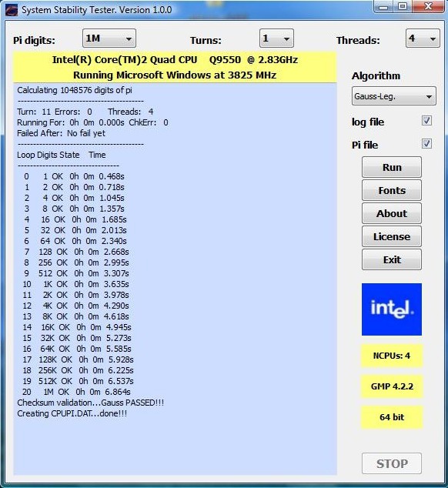Select loop 10 row showing 1K digits
Viewport: 448px width, 488px height.
(75, 284)
